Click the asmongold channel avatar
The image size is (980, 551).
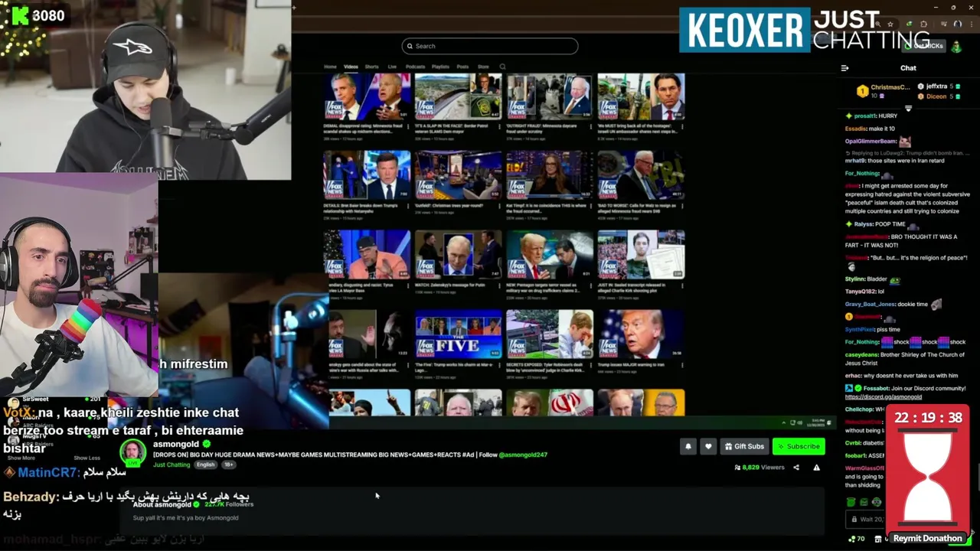point(132,452)
